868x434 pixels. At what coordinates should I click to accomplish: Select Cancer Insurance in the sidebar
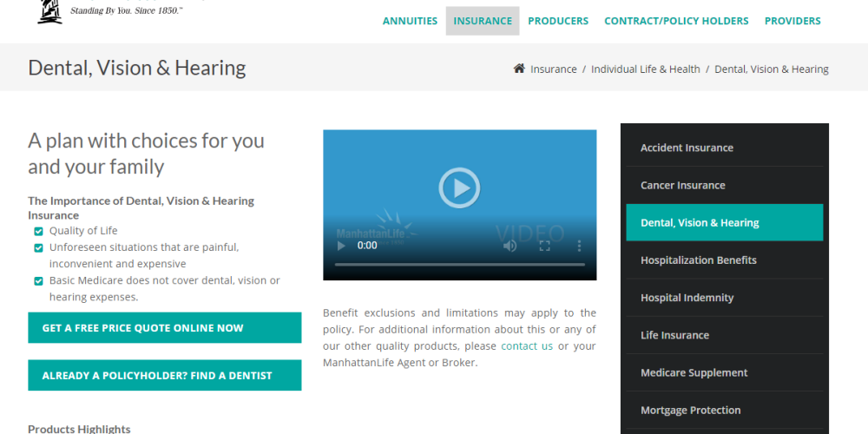682,186
